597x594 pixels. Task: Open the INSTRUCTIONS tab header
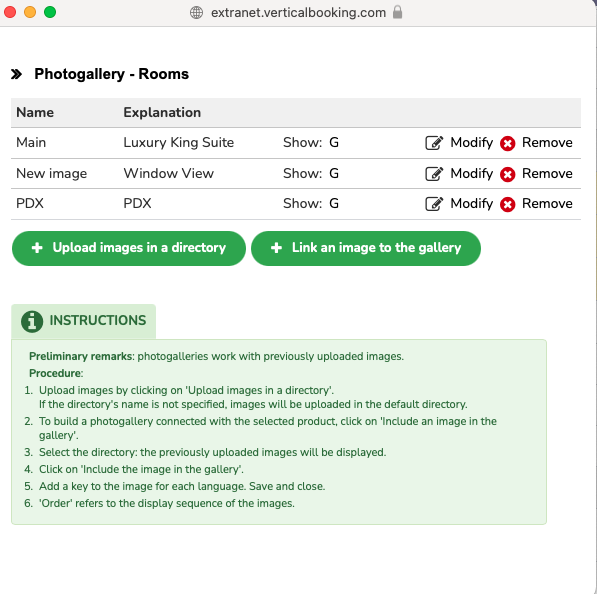[83, 321]
